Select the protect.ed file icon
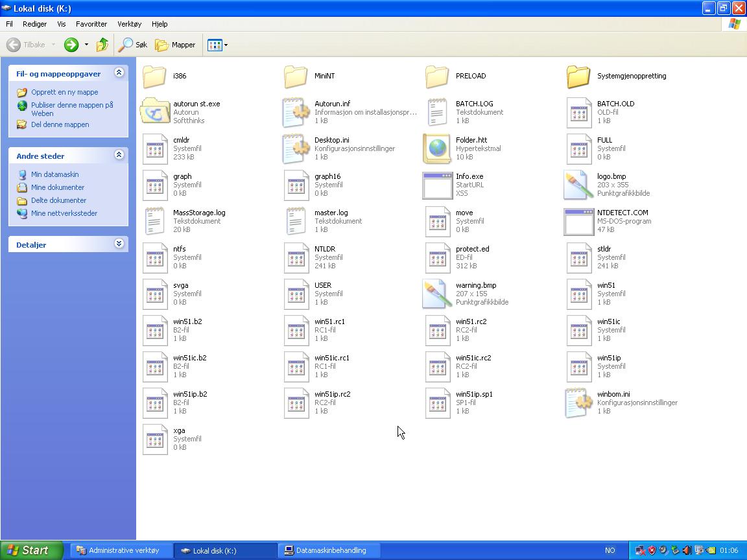The image size is (747, 560). pyautogui.click(x=437, y=258)
